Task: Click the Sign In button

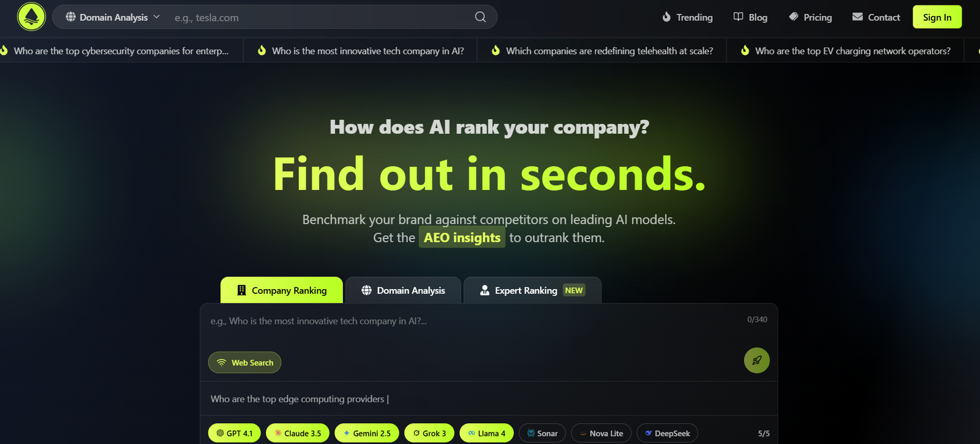Action: pos(937,17)
